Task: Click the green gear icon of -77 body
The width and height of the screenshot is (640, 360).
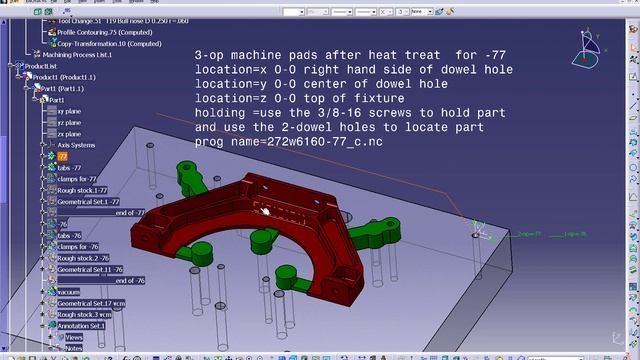Action: [51, 156]
